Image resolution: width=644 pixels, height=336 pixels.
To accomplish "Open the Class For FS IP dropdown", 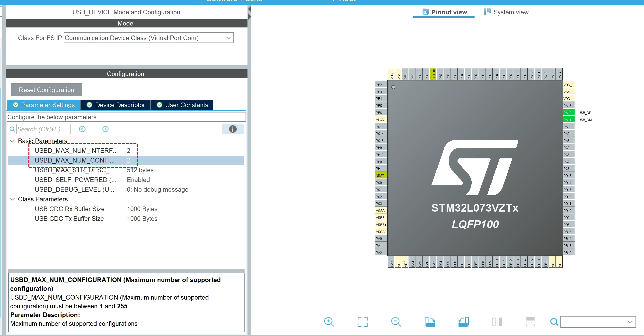I will pos(149,38).
